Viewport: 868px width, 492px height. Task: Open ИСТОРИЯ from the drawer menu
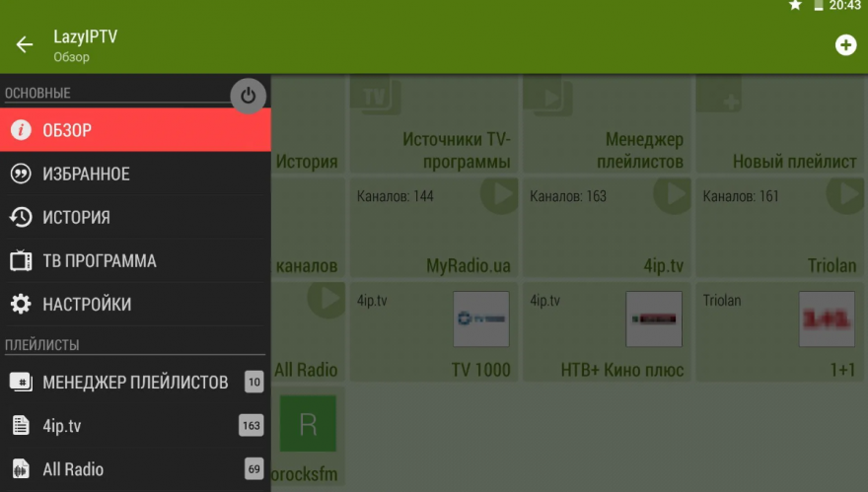click(x=135, y=217)
